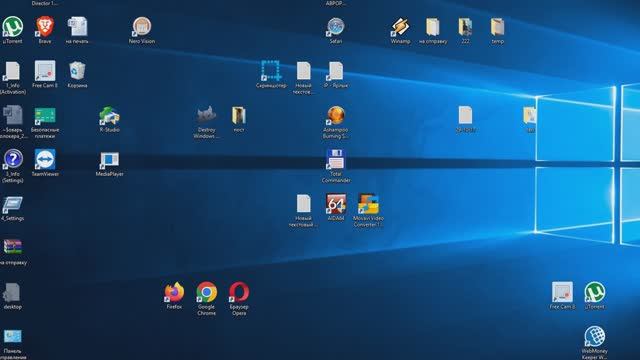Open the «Браузер Opera» shortcut
This screenshot has width=640, height=360.
pyautogui.click(x=239, y=292)
